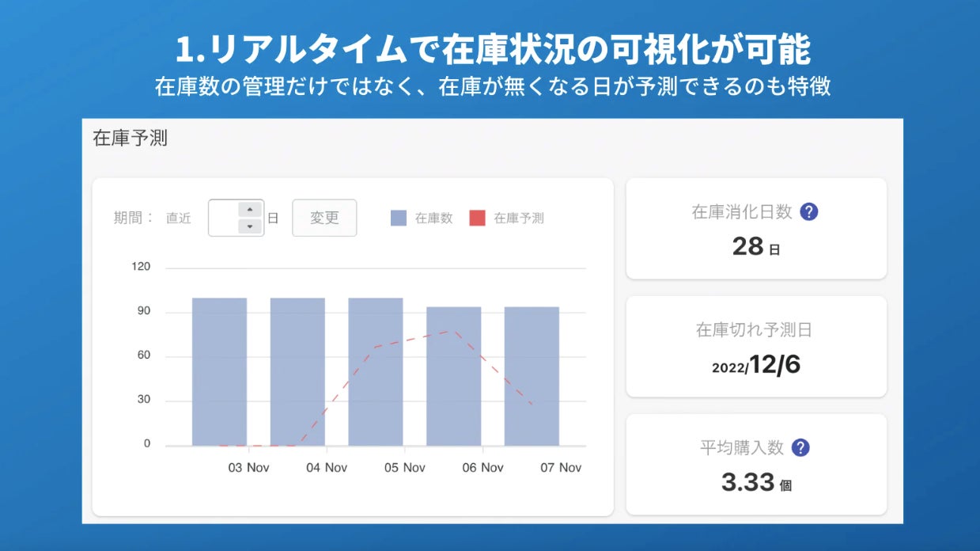
Task: Click the 07 Nov axis label
Action: click(x=561, y=468)
